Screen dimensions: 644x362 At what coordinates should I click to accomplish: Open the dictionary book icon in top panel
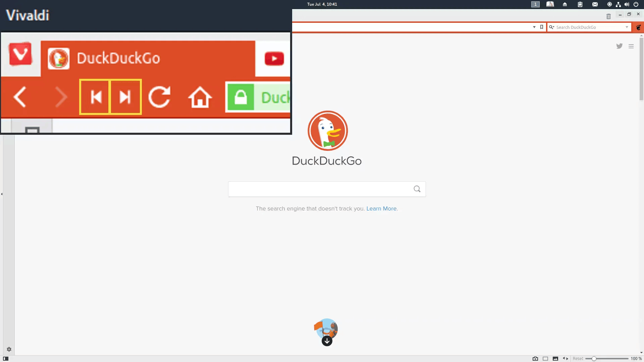(550, 4)
